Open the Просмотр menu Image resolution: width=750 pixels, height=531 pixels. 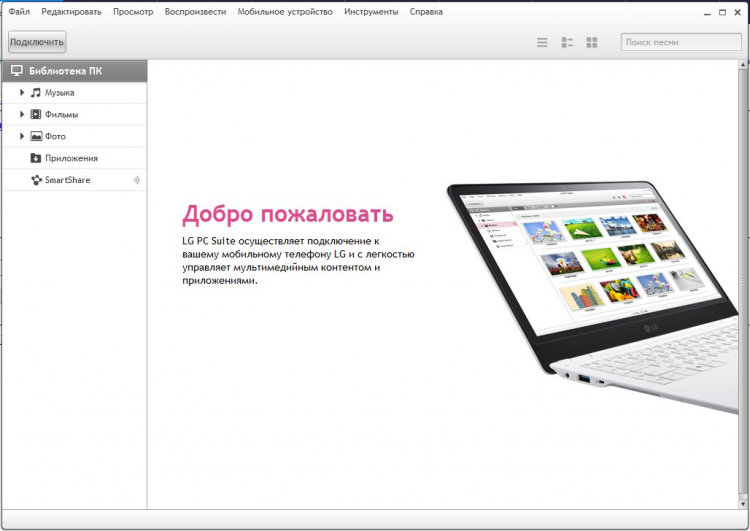click(x=133, y=11)
